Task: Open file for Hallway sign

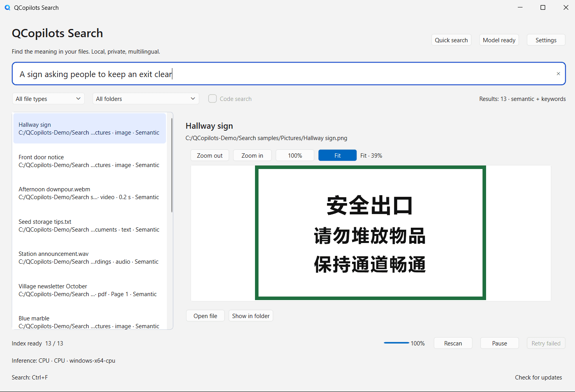Action: click(x=205, y=316)
